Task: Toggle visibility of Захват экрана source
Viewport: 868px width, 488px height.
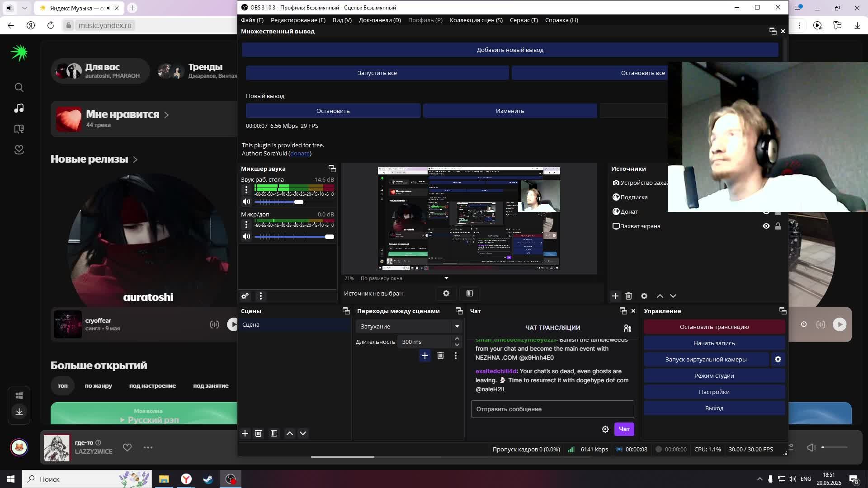Action: (x=766, y=226)
